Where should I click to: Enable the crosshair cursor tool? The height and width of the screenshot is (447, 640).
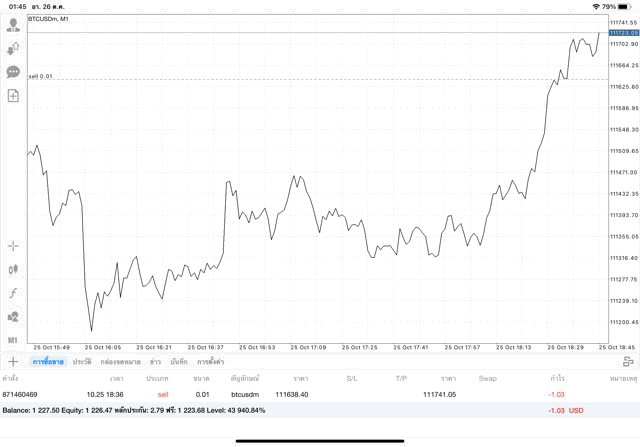13,245
